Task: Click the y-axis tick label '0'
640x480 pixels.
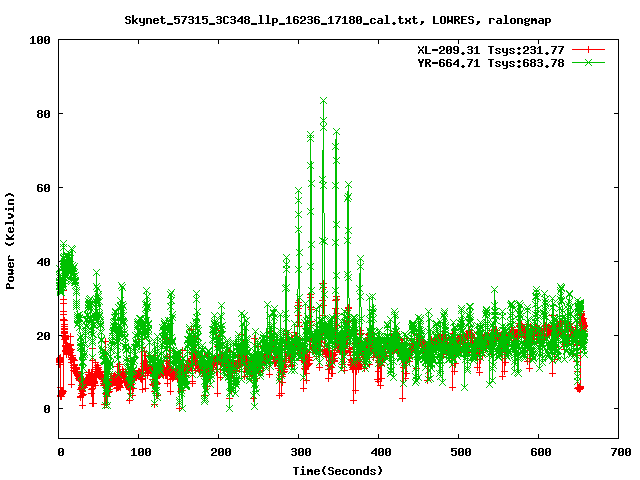Action: (x=47, y=409)
